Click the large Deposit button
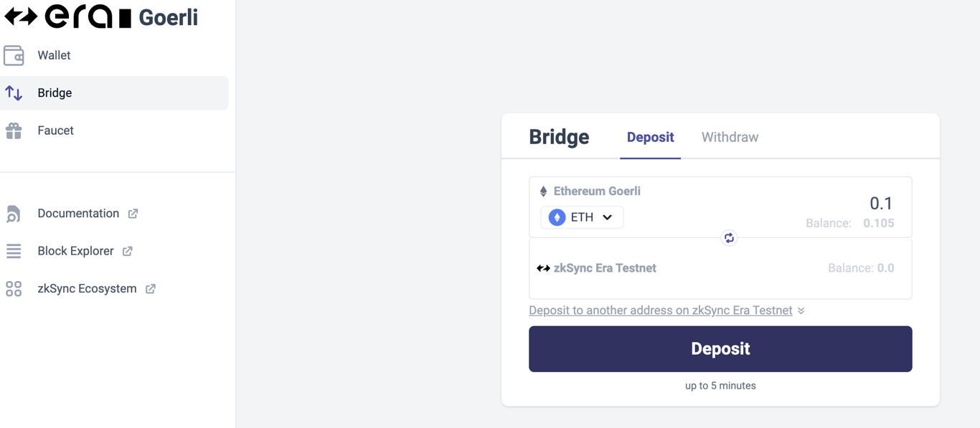The height and width of the screenshot is (428, 980). [x=720, y=349]
